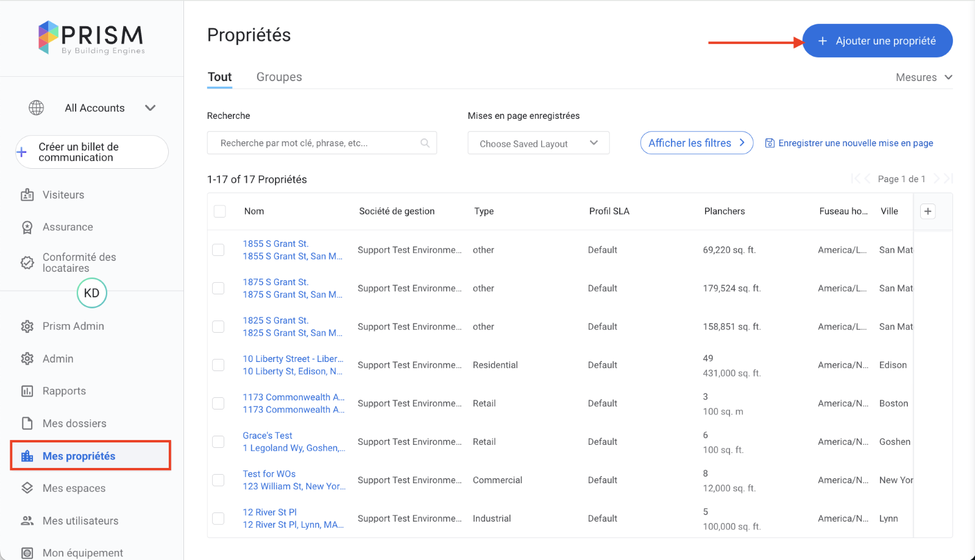975x560 pixels.
Task: Open Mes utilisateurs people icon
Action: pyautogui.click(x=27, y=521)
